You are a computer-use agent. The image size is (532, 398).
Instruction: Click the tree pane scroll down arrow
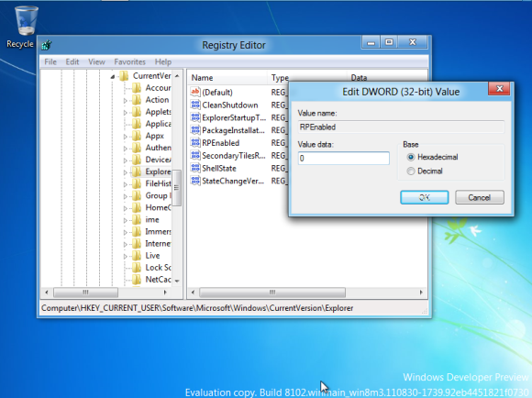177,281
